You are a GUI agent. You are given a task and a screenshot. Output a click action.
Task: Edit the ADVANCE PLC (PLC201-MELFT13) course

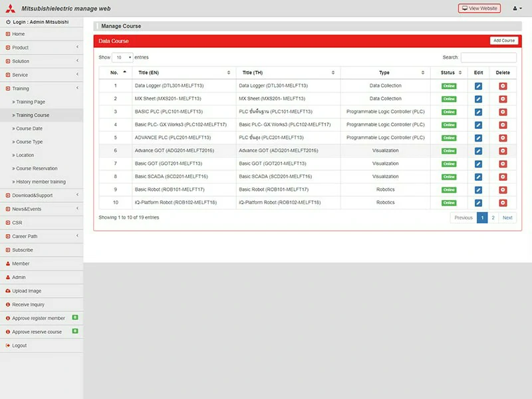478,138
